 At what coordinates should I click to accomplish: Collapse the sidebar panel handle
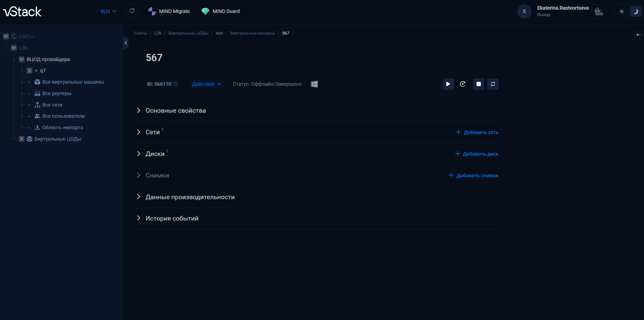click(126, 43)
